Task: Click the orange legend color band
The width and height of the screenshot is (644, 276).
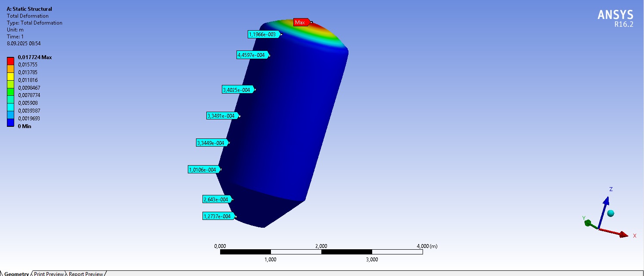Action: [x=10, y=69]
